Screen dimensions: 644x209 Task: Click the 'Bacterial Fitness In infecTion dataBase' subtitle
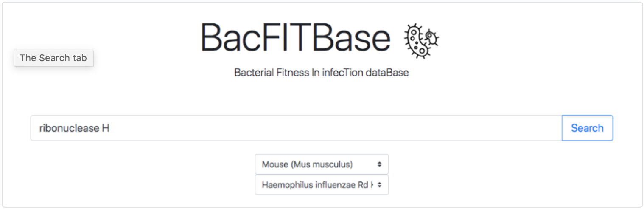321,73
